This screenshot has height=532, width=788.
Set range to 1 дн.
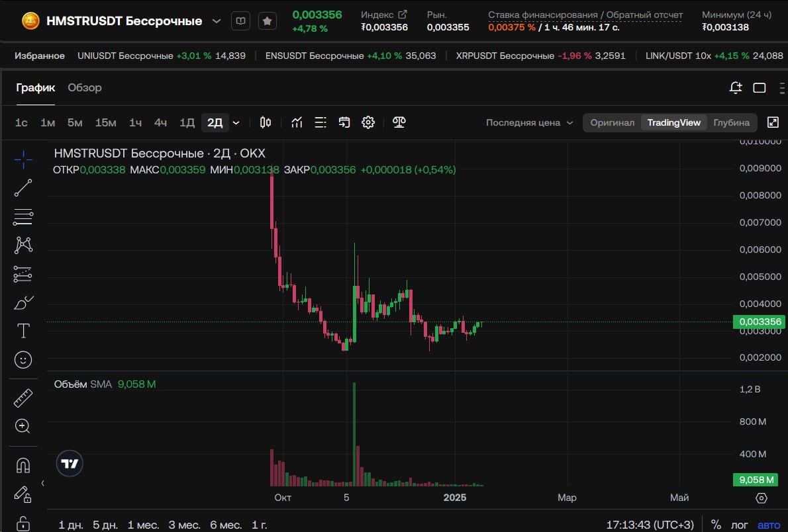pyautogui.click(x=71, y=525)
